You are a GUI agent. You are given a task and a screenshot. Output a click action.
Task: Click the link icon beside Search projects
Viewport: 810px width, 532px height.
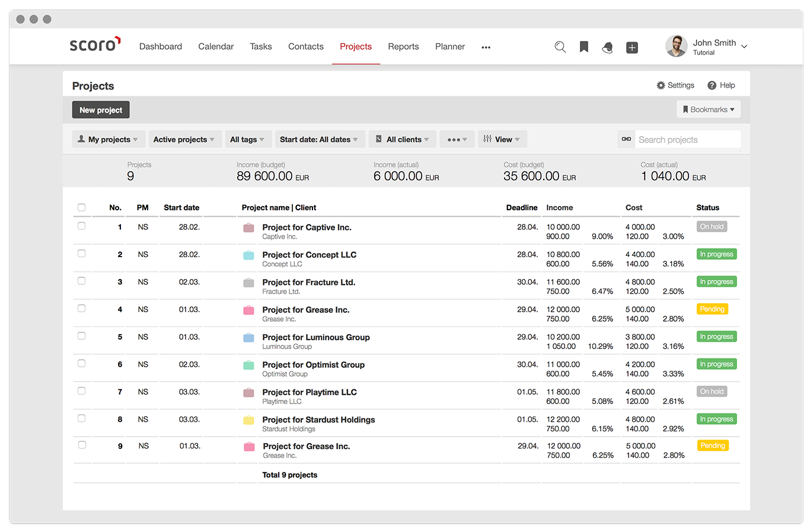coord(626,139)
